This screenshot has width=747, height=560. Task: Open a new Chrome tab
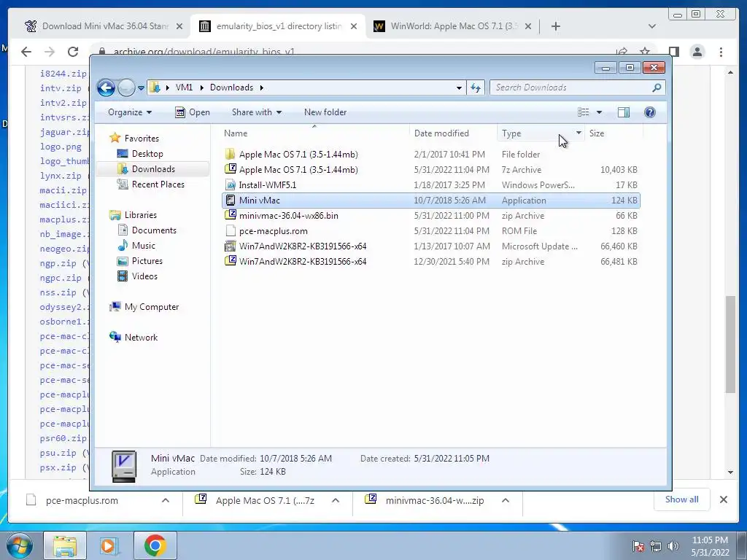coord(555,27)
